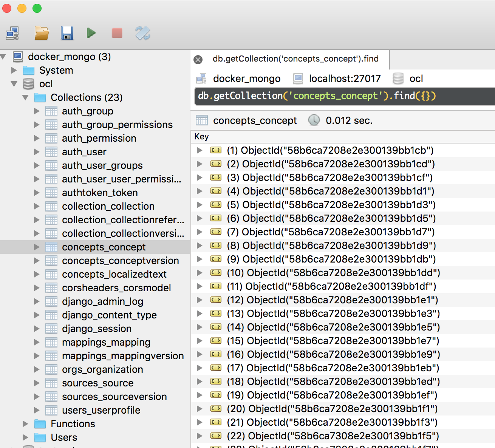The width and height of the screenshot is (495, 448).
Task: Select row (3) ObjectId("58b6ca7208e2e300139bb1cf")
Action: click(x=343, y=178)
